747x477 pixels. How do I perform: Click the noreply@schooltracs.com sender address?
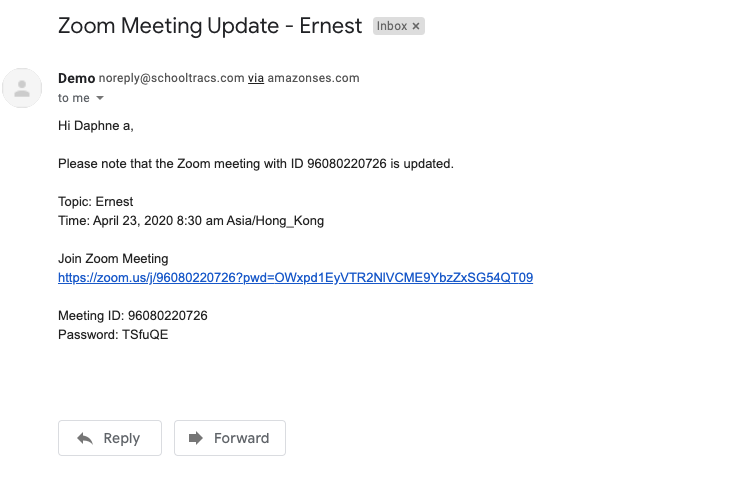point(171,78)
